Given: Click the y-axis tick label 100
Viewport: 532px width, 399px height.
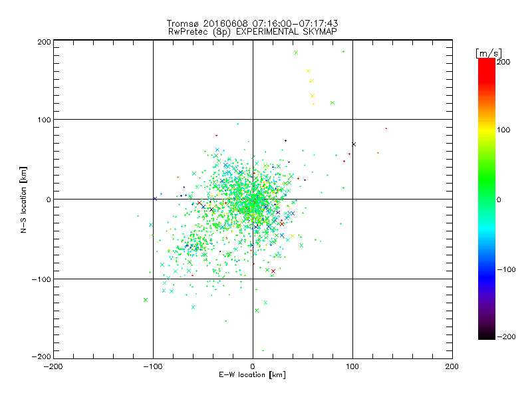Looking at the screenshot, I should (44, 120).
